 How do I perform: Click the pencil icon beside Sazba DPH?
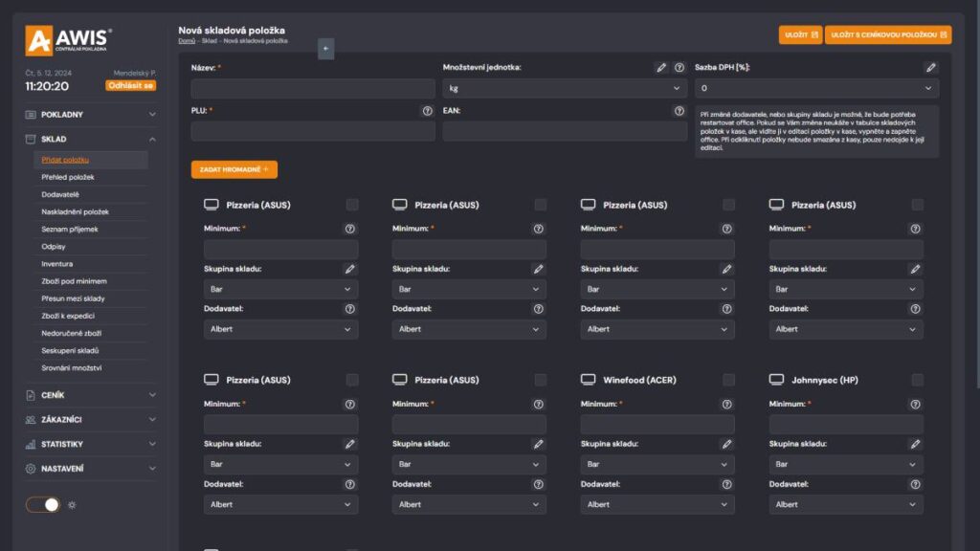930,68
